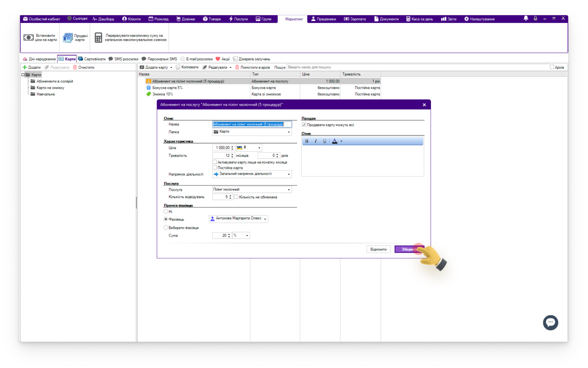Screen dimensions: 588x368
Task: Open Особистий кабінет from top bar
Action: [x=42, y=19]
